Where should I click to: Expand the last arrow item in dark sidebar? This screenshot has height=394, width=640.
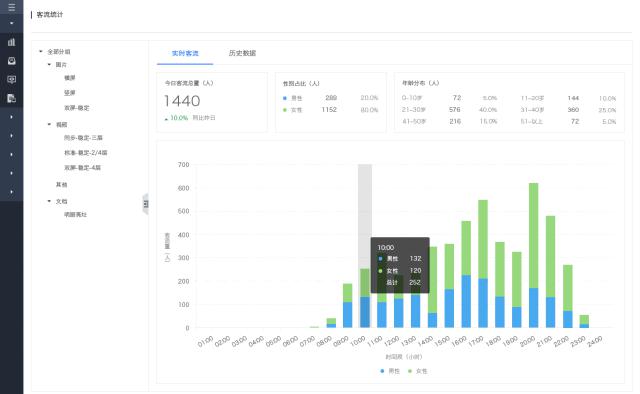(x=11, y=191)
